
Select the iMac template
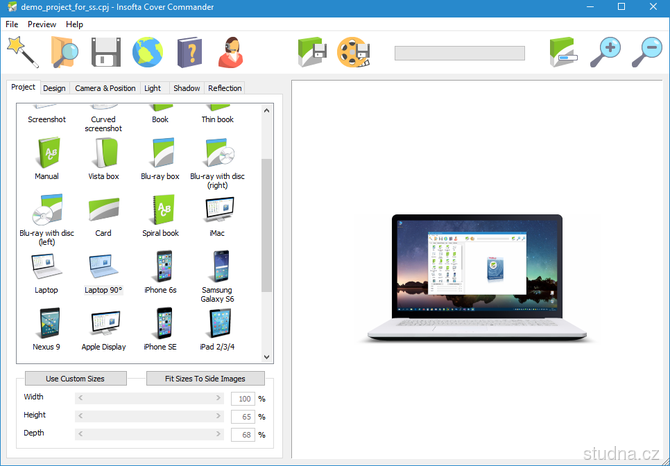pos(217,216)
